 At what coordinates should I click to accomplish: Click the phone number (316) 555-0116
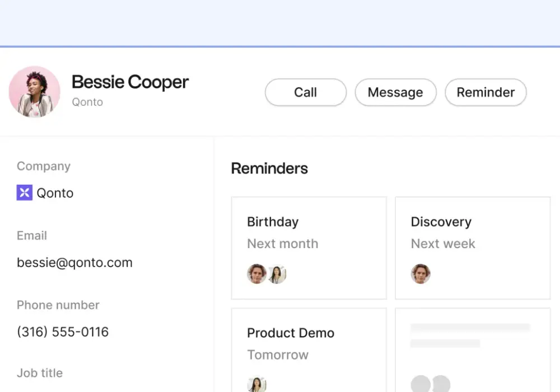(x=63, y=332)
